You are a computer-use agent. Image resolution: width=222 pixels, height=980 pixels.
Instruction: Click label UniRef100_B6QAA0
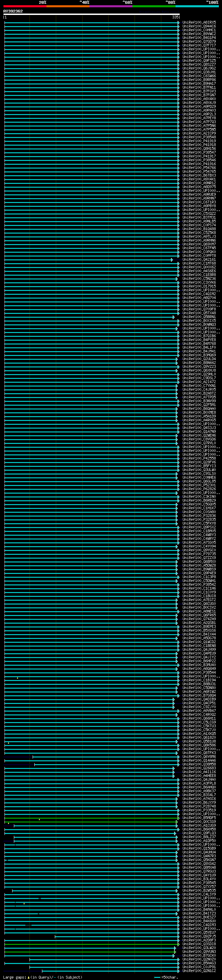pyautogui.click(x=199, y=408)
